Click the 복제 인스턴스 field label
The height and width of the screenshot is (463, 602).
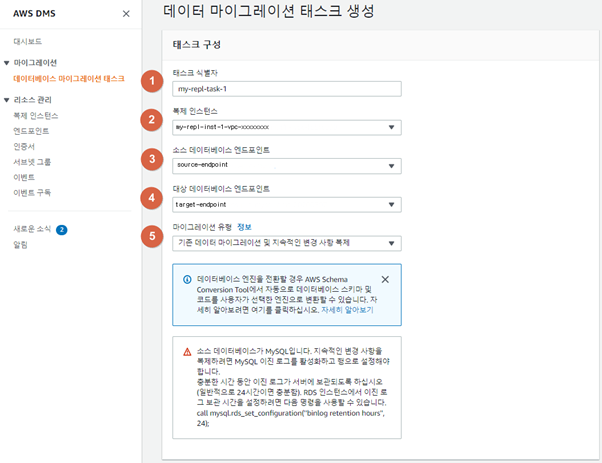(x=195, y=111)
